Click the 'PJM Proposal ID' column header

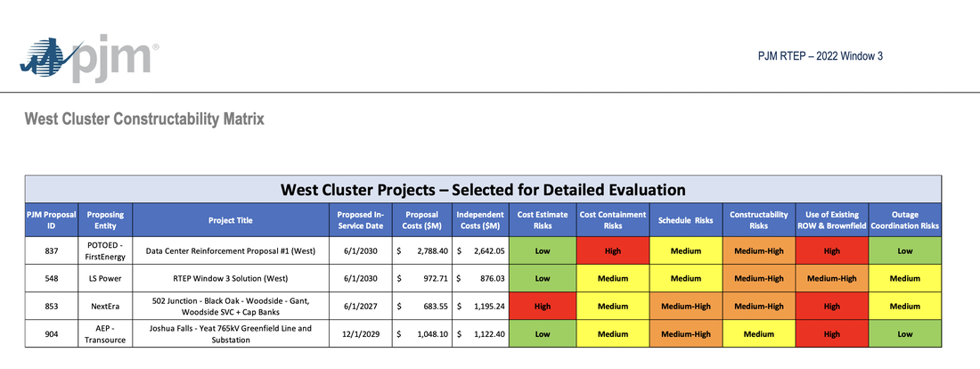(x=52, y=220)
